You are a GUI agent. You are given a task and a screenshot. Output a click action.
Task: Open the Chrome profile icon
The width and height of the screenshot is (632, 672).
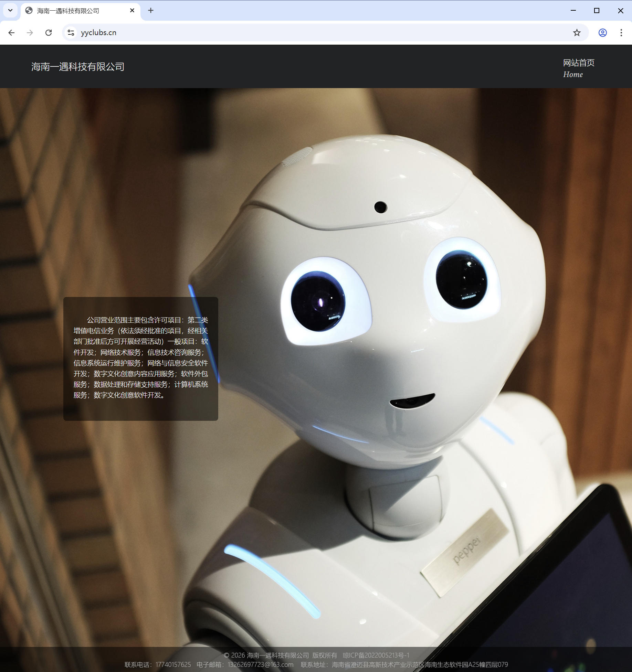[602, 33]
